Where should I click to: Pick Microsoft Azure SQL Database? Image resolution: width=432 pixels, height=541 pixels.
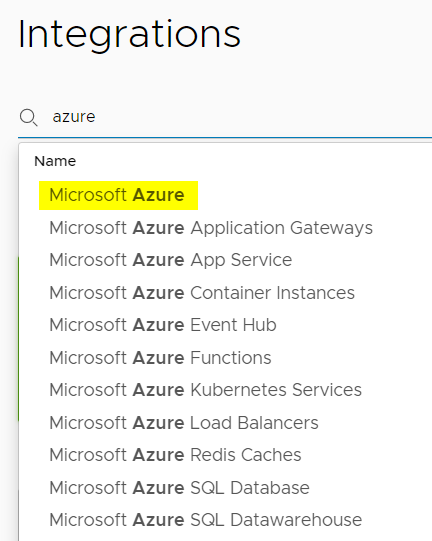click(179, 488)
